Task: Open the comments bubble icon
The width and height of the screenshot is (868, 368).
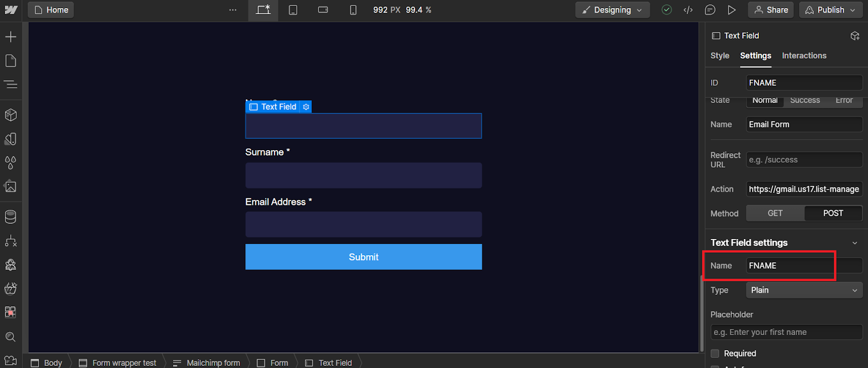Action: point(710,10)
